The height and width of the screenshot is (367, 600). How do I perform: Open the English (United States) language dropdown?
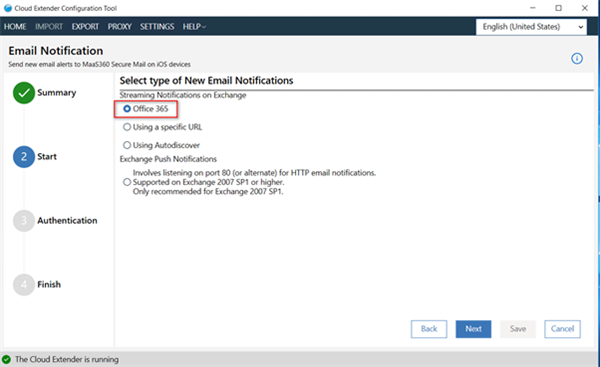pyautogui.click(x=531, y=27)
